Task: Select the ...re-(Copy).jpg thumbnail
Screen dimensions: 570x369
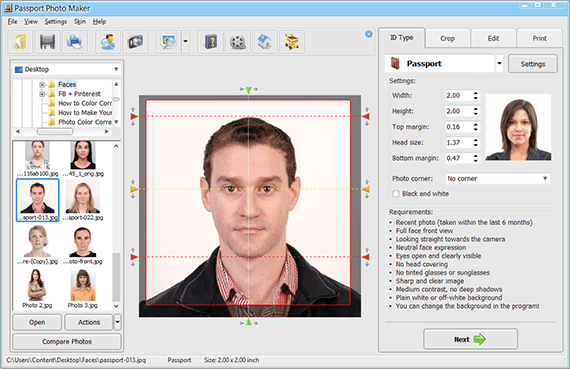Action: point(37,245)
